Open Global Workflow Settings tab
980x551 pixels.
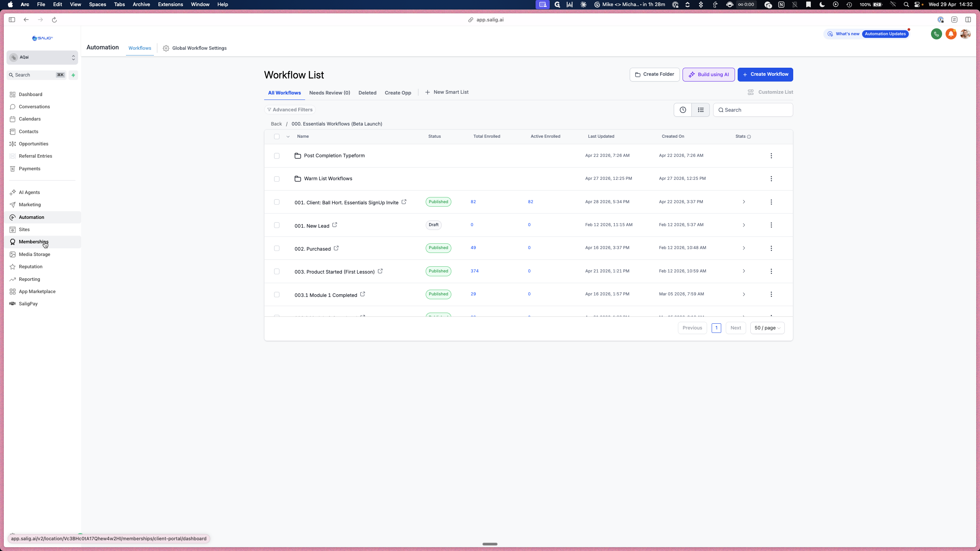pos(194,48)
